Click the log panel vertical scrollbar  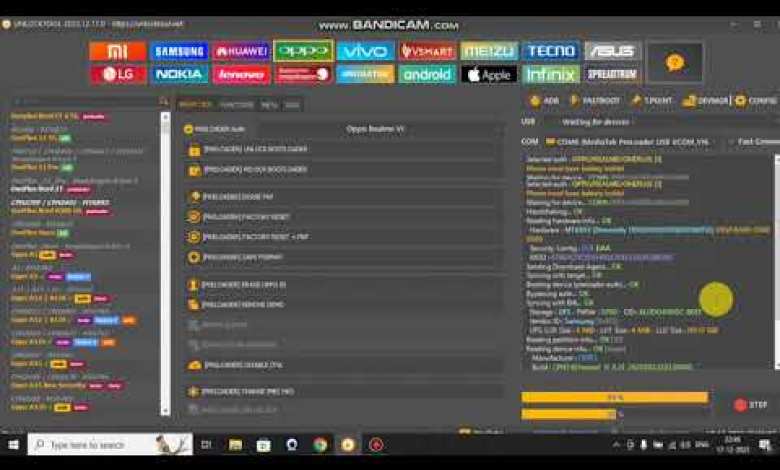(777, 262)
